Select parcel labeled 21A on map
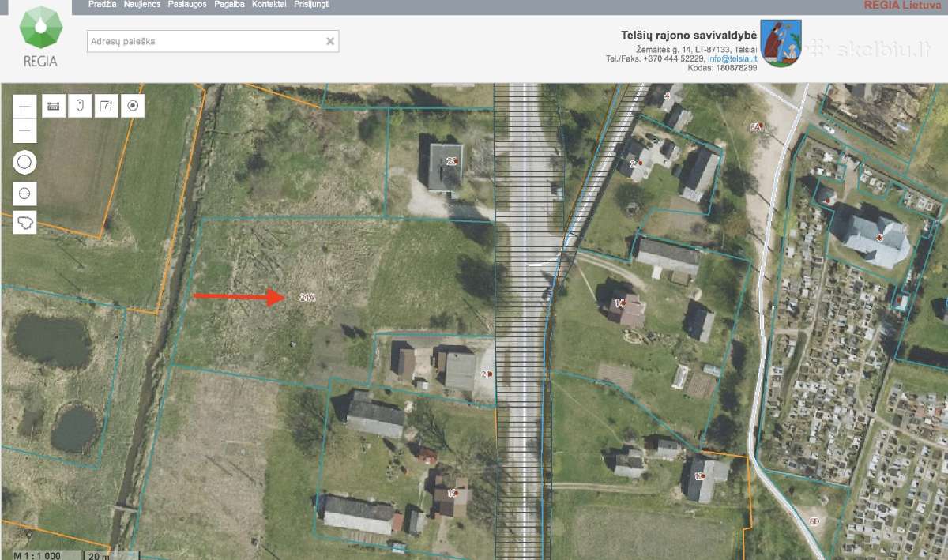948x560 pixels. pyautogui.click(x=307, y=298)
